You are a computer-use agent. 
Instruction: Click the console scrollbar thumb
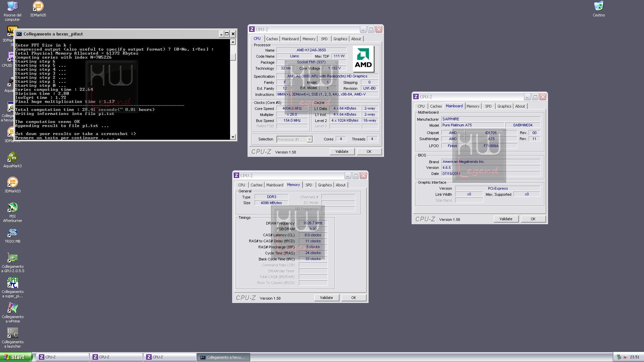(233, 57)
